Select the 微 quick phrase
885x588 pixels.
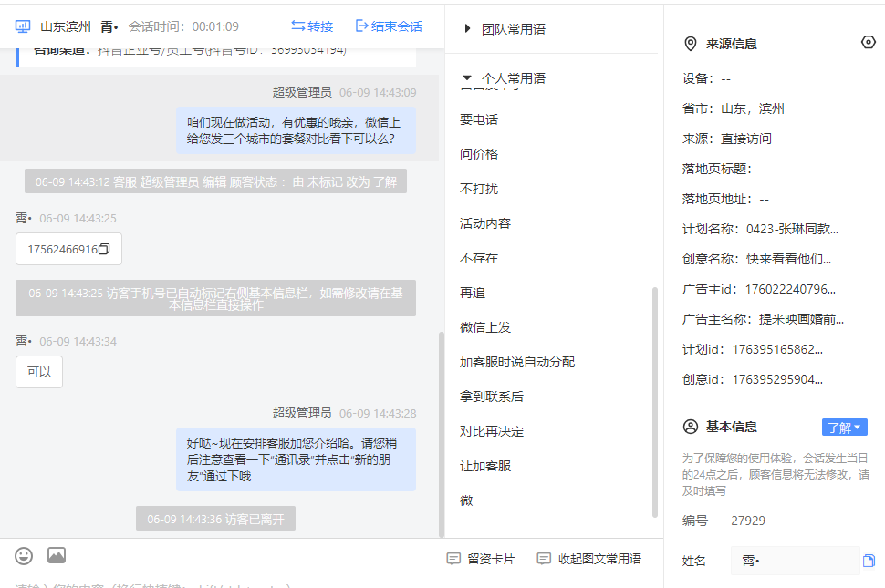coord(466,500)
